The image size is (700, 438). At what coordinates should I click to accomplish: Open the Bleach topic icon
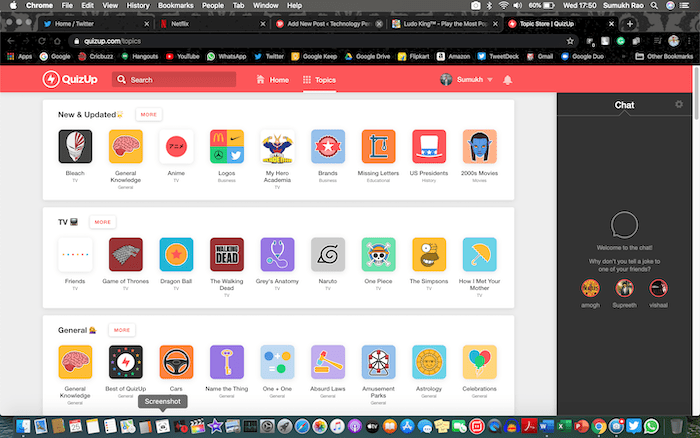pos(75,146)
